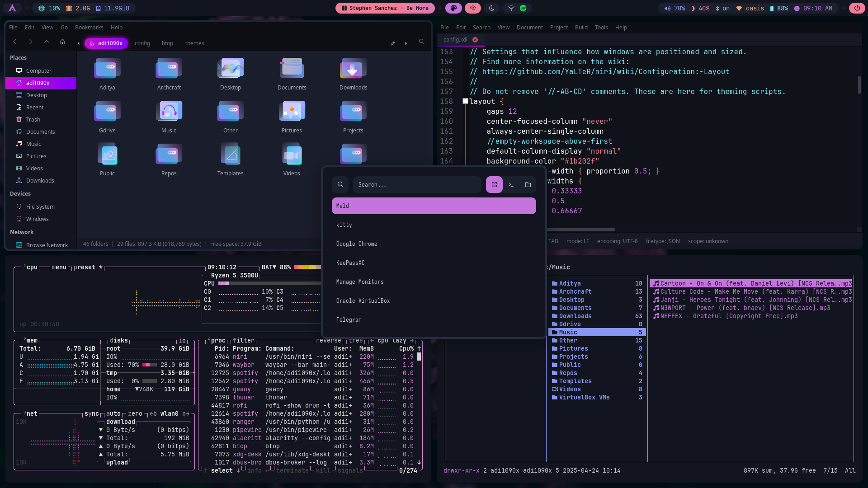Screen dimensions: 868x488
Task: Expand path bar right arrow after themes
Action: [406, 43]
